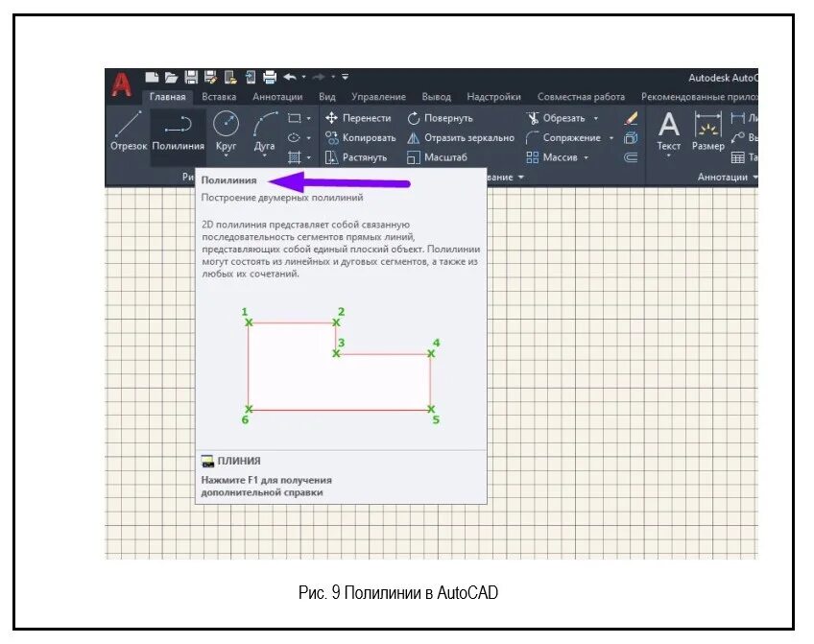Click the Save to Web & Mobile icon
This screenshot has width=814, height=644.
pyautogui.click(x=251, y=78)
